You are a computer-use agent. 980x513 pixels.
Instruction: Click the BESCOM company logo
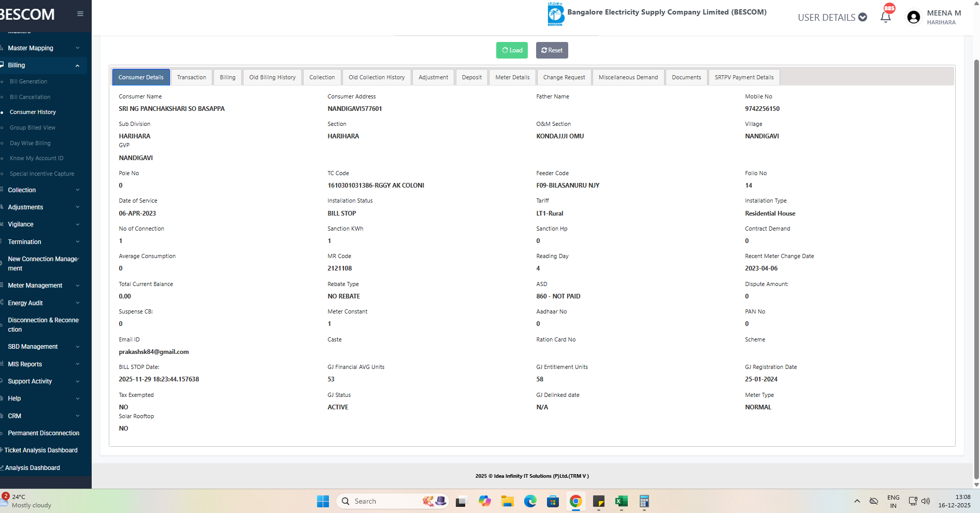click(555, 14)
